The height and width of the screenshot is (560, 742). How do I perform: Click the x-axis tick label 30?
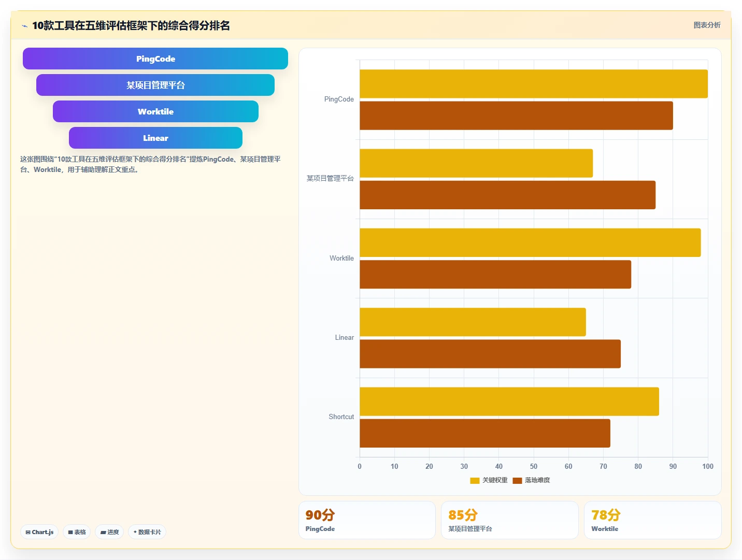(464, 466)
